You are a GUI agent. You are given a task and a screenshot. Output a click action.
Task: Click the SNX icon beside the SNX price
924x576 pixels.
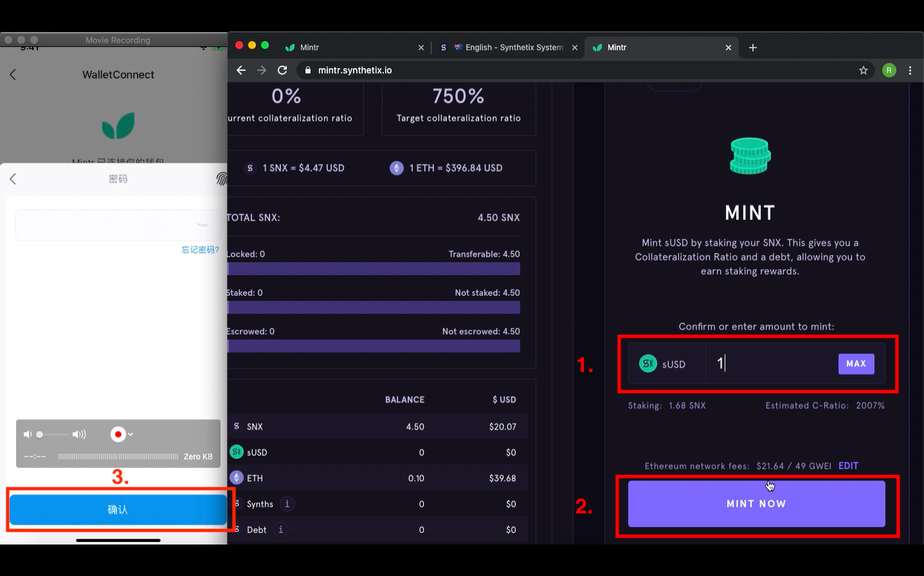tap(250, 168)
